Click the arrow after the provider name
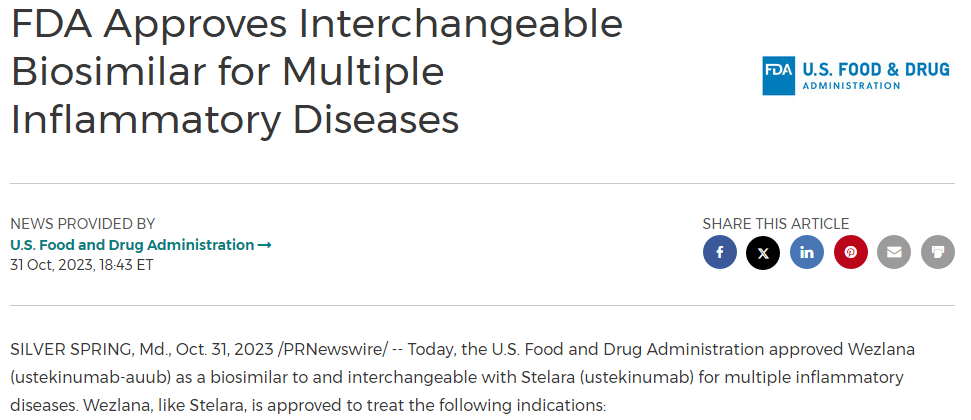971x420 pixels. (265, 245)
